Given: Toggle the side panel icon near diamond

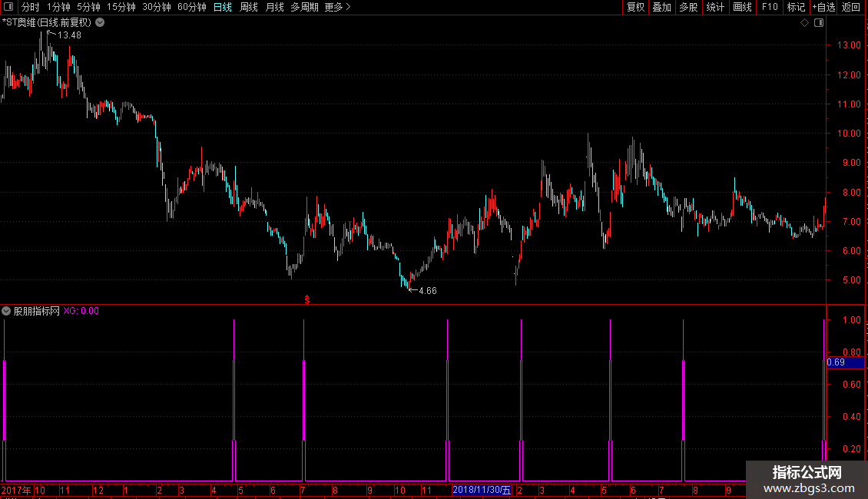Looking at the screenshot, I should 819,23.
